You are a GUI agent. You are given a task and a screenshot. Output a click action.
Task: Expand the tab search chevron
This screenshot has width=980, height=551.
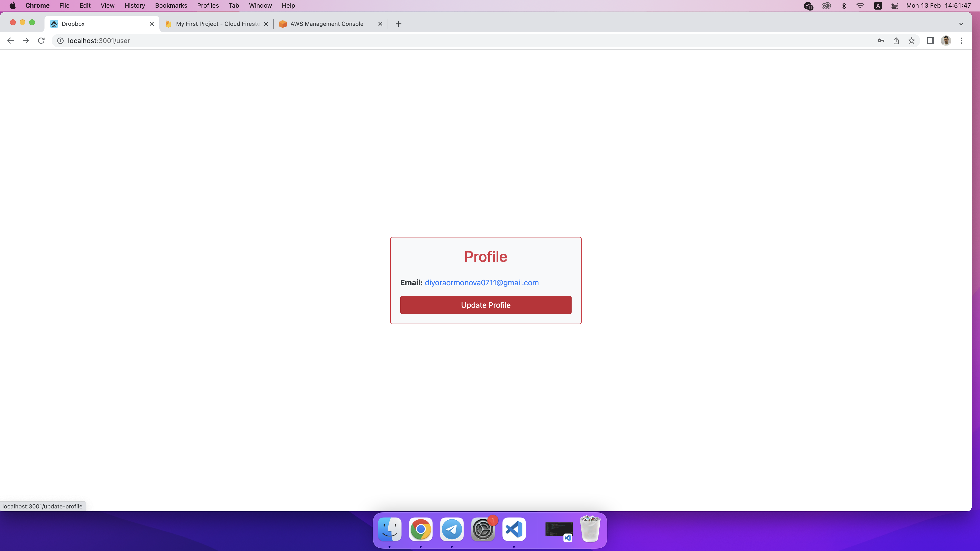(x=961, y=24)
